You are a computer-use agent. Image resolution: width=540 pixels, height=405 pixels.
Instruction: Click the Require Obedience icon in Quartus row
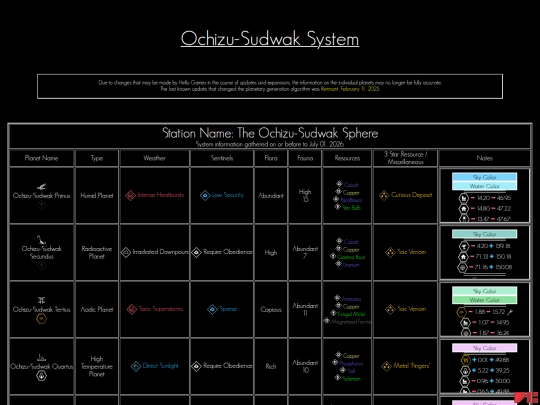196,366
